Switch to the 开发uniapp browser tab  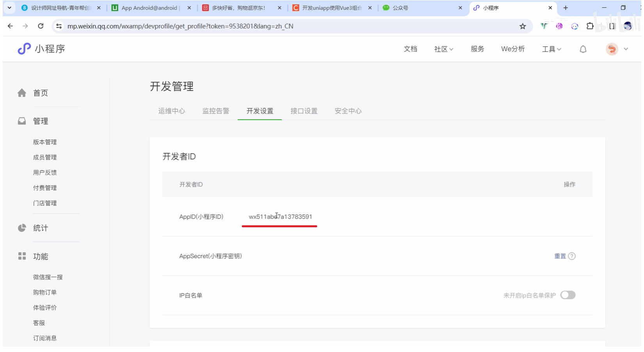point(332,8)
